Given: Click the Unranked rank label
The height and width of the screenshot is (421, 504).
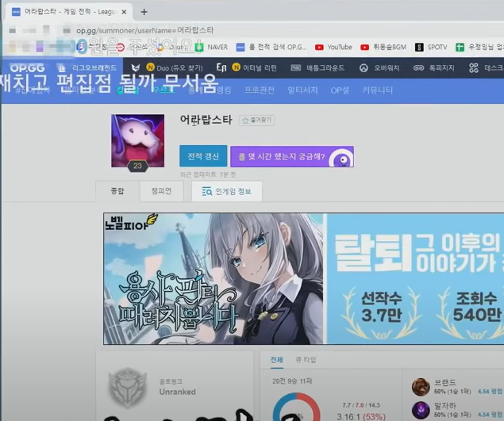Looking at the screenshot, I should [178, 392].
